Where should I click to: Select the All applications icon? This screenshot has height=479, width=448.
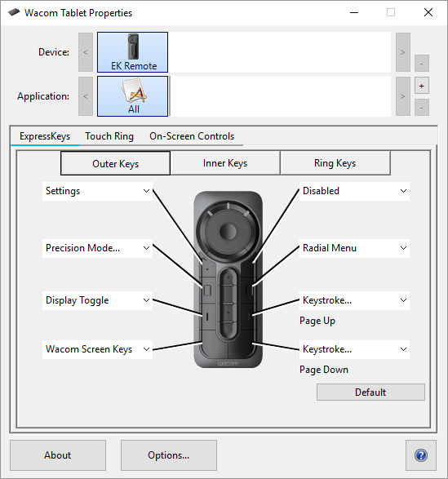pyautogui.click(x=133, y=96)
